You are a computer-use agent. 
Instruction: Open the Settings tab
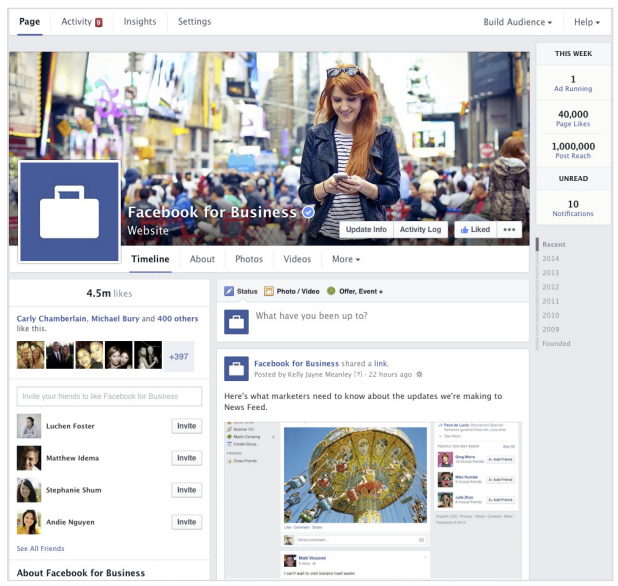coord(194,22)
